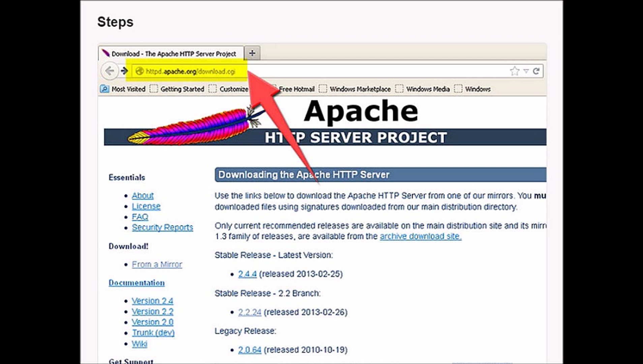
Task: Click the site identity globe icon
Action: coord(139,71)
